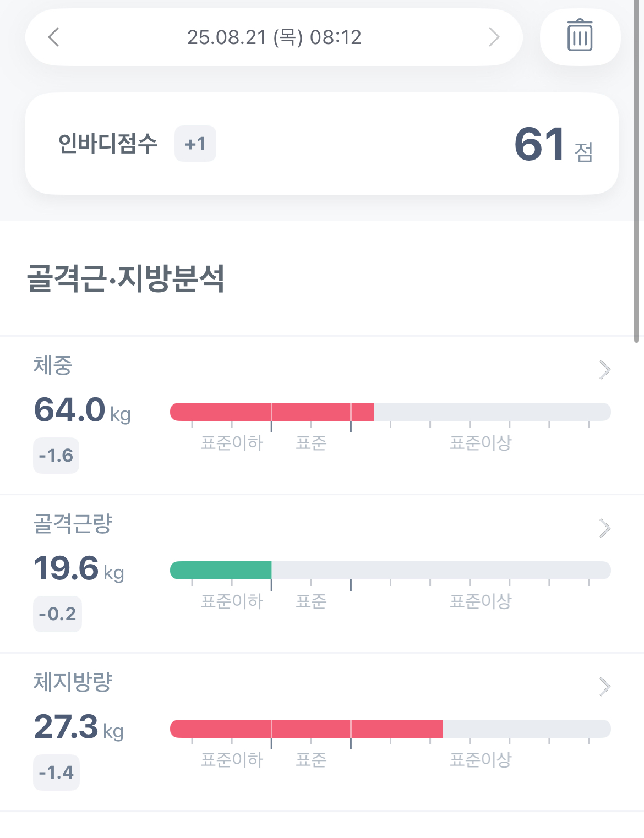Click the red 체중 progress bar

(272, 412)
